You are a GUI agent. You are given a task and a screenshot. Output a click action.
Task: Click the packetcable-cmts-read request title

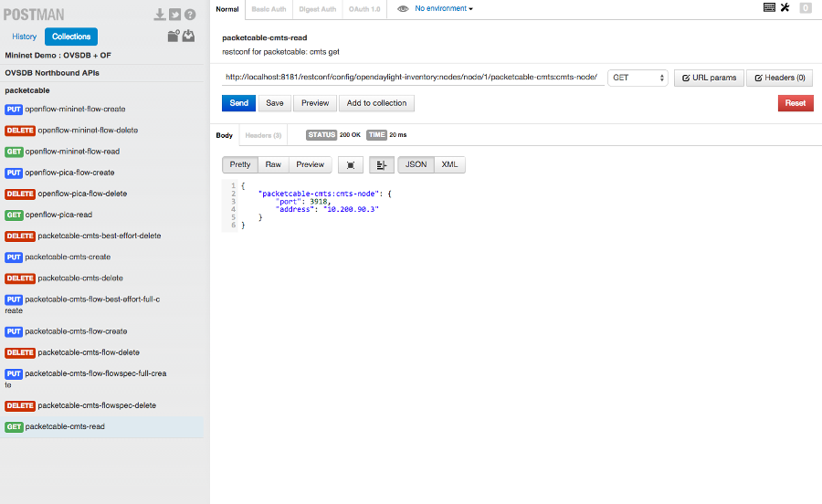pos(264,37)
